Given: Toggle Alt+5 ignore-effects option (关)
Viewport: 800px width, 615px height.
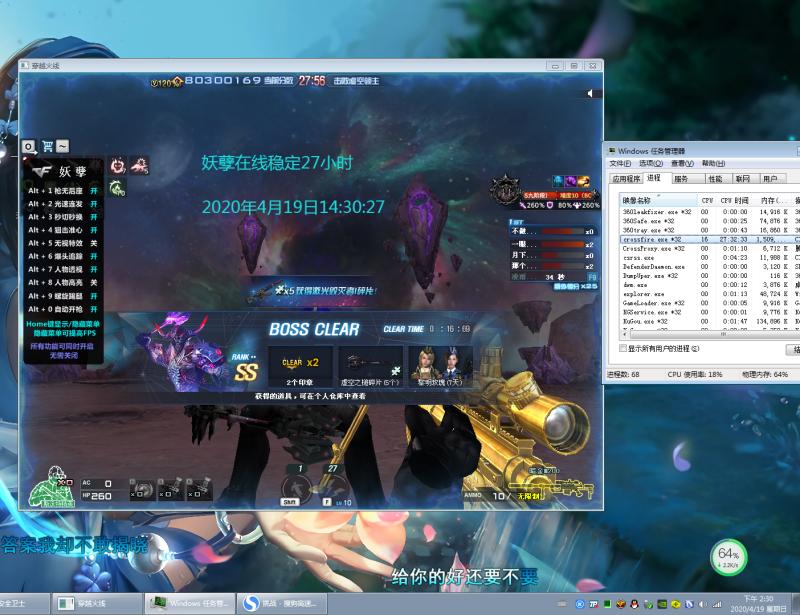Looking at the screenshot, I should 94,243.
